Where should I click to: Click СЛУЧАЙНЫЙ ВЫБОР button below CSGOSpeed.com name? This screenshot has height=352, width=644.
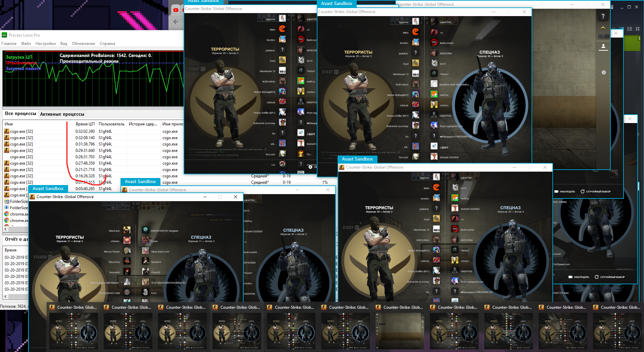(x=610, y=277)
